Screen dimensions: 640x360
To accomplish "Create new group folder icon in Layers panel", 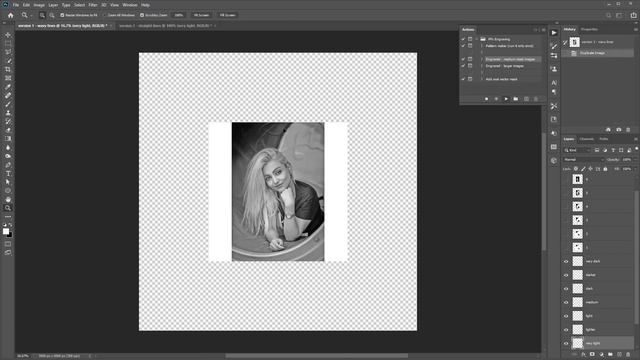I will [610, 354].
